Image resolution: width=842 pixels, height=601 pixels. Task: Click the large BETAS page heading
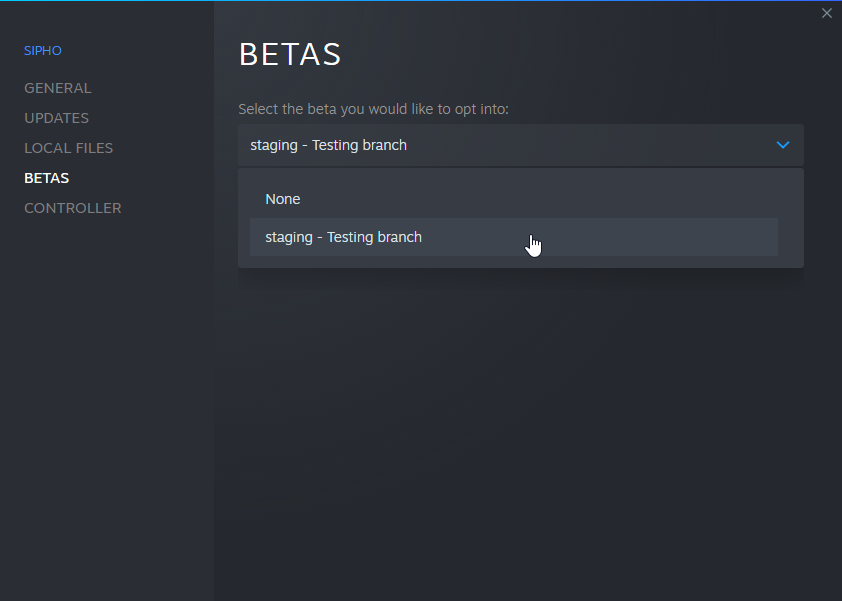coord(290,54)
